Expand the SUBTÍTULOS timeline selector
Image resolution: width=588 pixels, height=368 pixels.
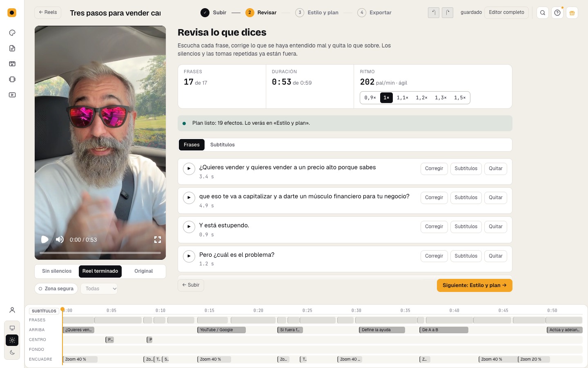44,311
